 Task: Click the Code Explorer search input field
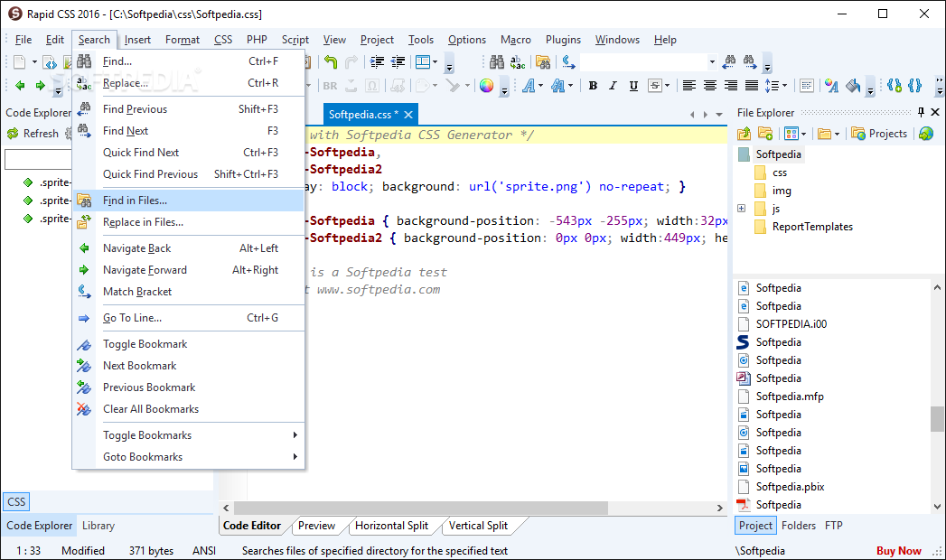pyautogui.click(x=38, y=159)
